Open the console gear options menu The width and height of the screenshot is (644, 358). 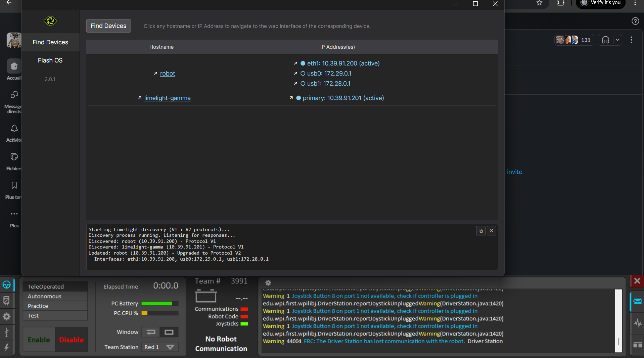[268, 283]
